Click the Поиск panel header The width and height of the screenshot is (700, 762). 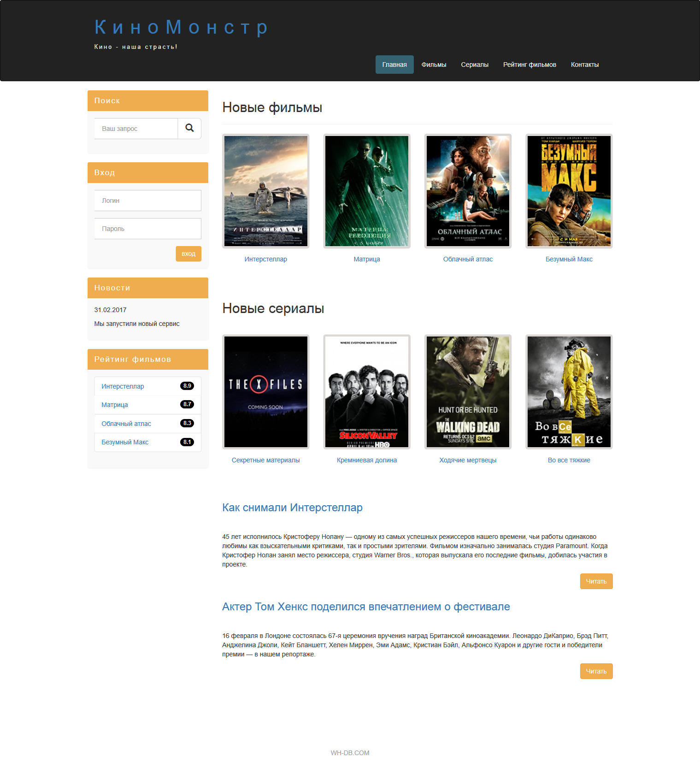(148, 100)
